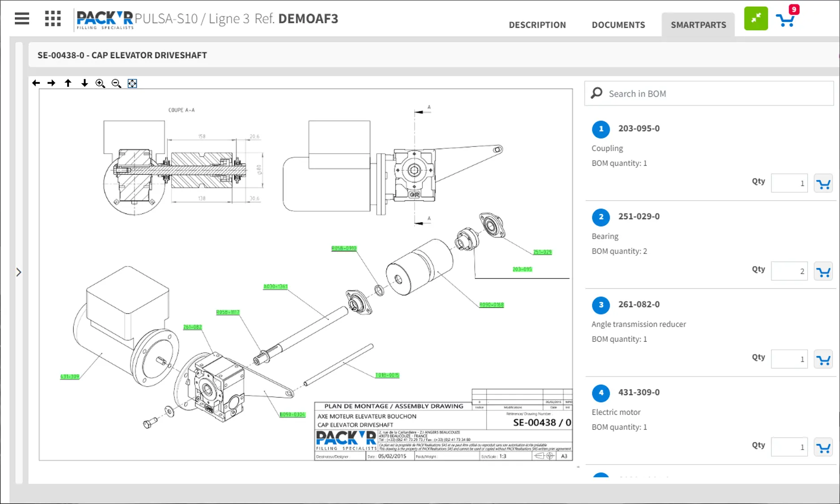Add Coupling 203-095-0 to cart
This screenshot has width=840, height=504.
(x=823, y=184)
